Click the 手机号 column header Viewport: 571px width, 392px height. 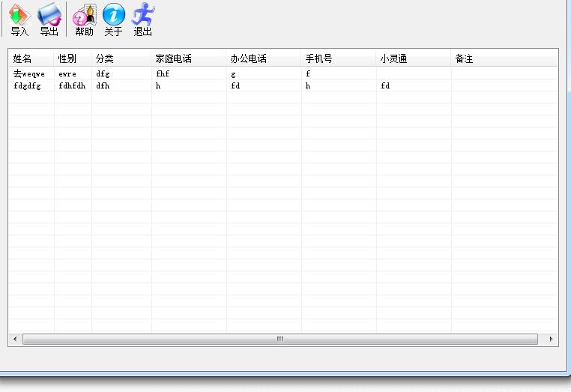click(x=338, y=58)
